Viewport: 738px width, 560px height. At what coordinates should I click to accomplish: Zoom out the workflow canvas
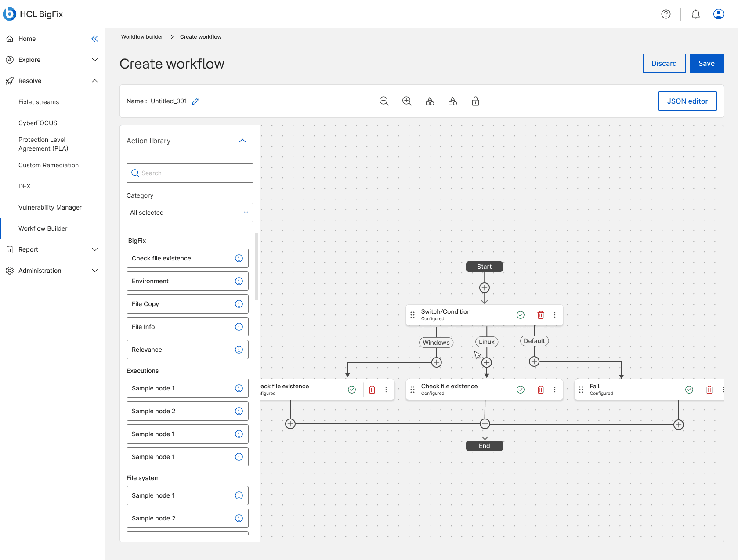(x=384, y=101)
